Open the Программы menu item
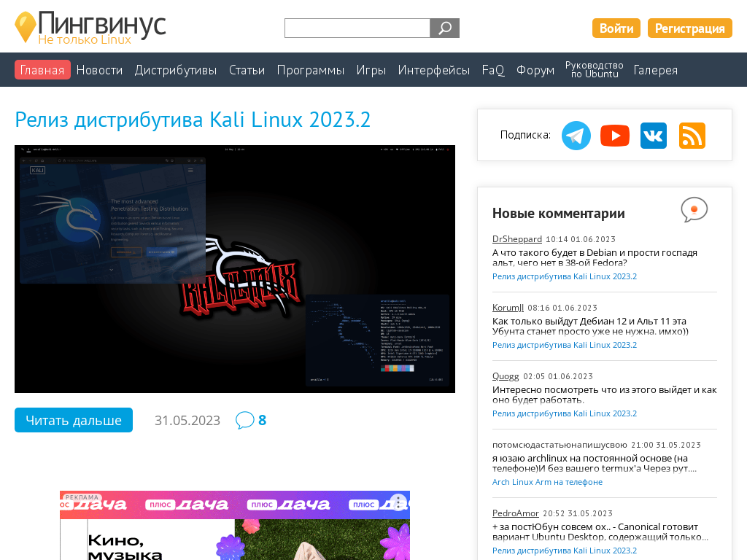This screenshot has width=747, height=560. [311, 70]
